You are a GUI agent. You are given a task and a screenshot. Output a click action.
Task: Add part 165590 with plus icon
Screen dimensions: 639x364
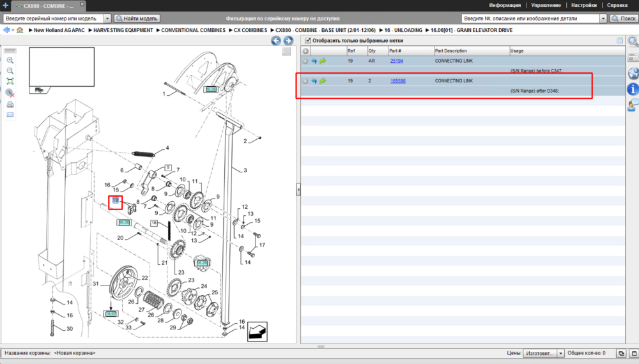pos(305,81)
